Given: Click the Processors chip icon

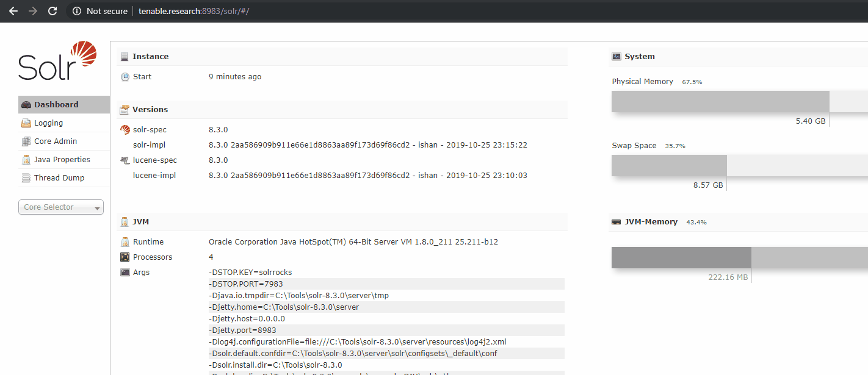Looking at the screenshot, I should [125, 257].
